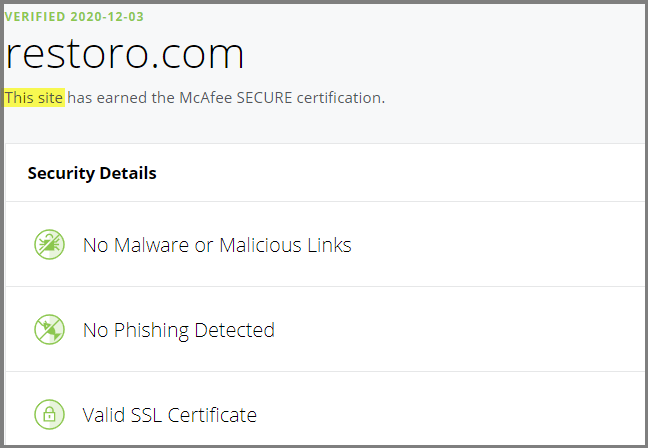The height and width of the screenshot is (448, 648).
Task: Click the highlighted "This site" text
Action: tap(34, 98)
